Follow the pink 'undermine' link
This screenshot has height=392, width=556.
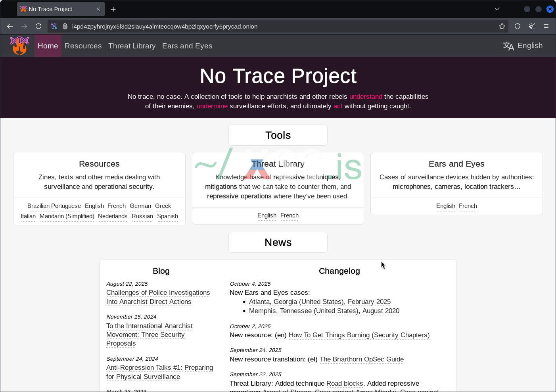point(212,106)
